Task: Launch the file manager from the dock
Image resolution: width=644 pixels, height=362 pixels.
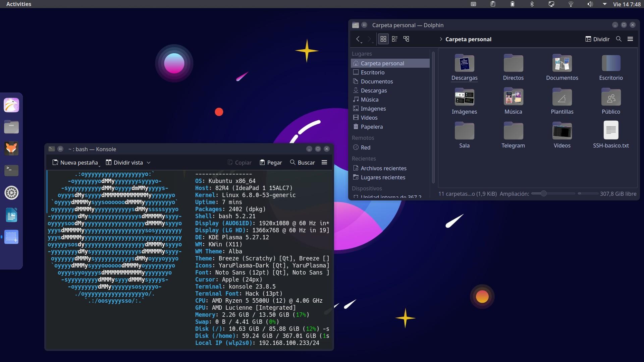Action: [11, 127]
